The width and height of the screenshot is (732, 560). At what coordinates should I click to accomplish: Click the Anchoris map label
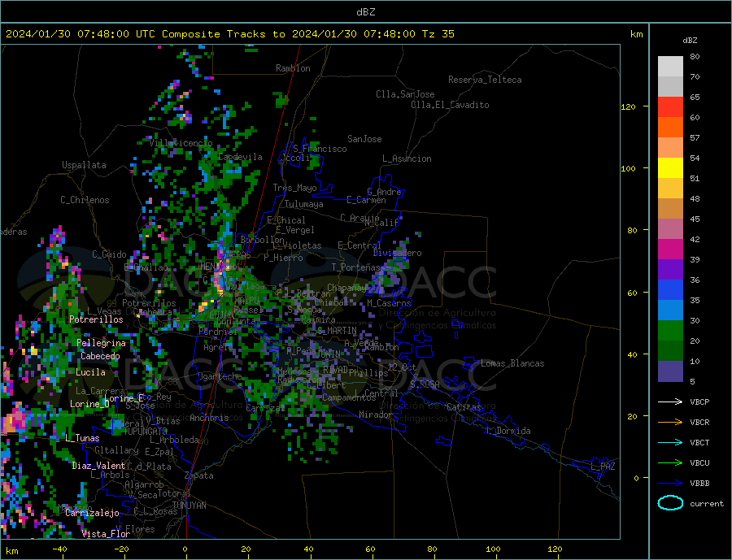209,418
